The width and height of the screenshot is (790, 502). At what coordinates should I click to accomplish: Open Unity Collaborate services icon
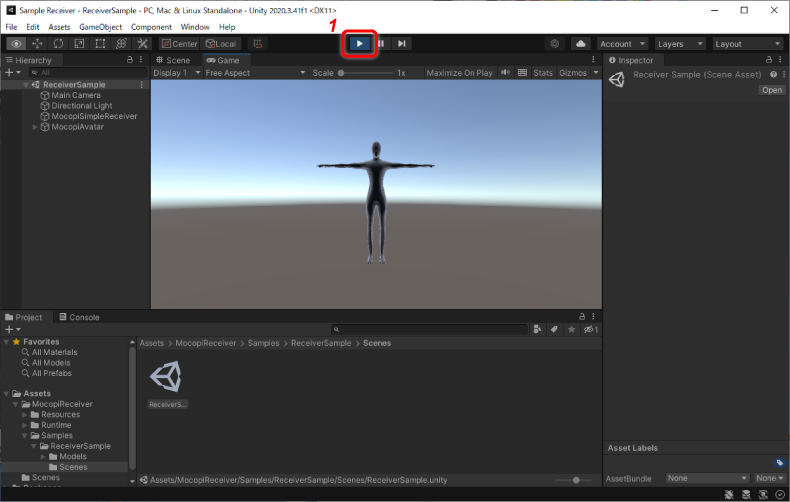[555, 44]
